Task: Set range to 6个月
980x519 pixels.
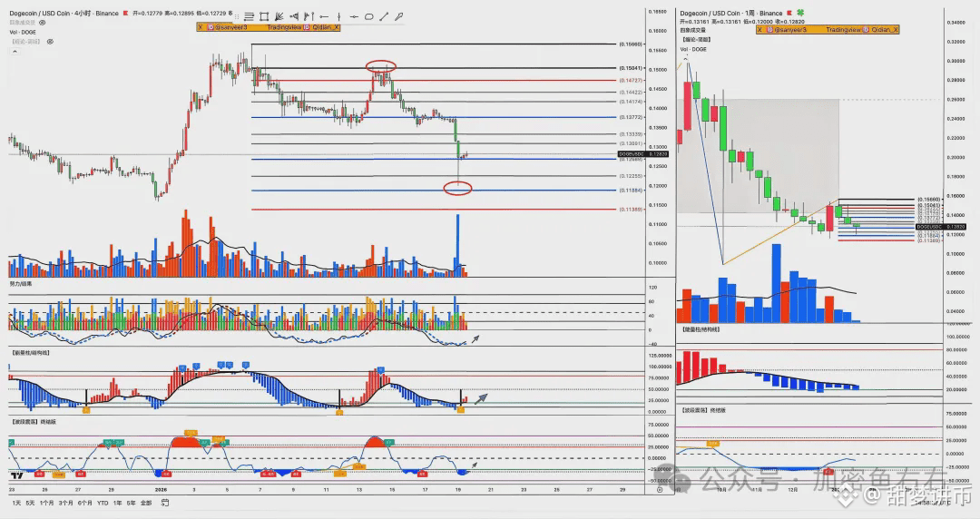Action: (85, 503)
